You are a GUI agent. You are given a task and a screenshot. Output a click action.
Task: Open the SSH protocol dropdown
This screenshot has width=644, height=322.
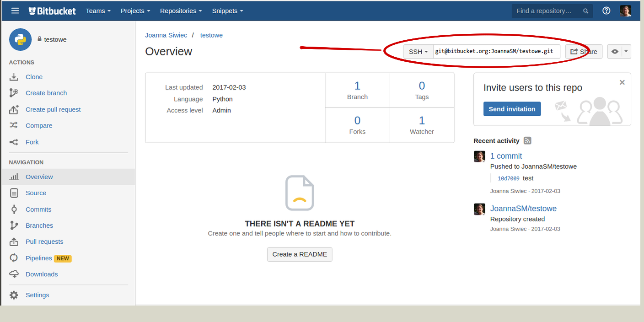(419, 52)
